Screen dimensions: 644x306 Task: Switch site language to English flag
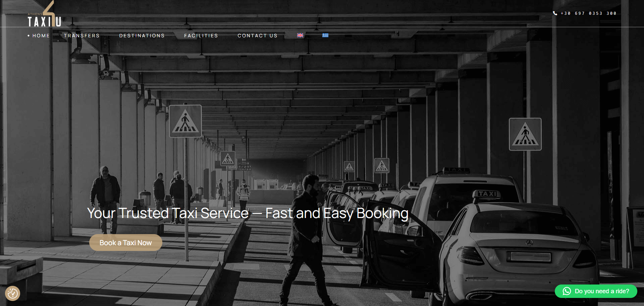pyautogui.click(x=300, y=35)
